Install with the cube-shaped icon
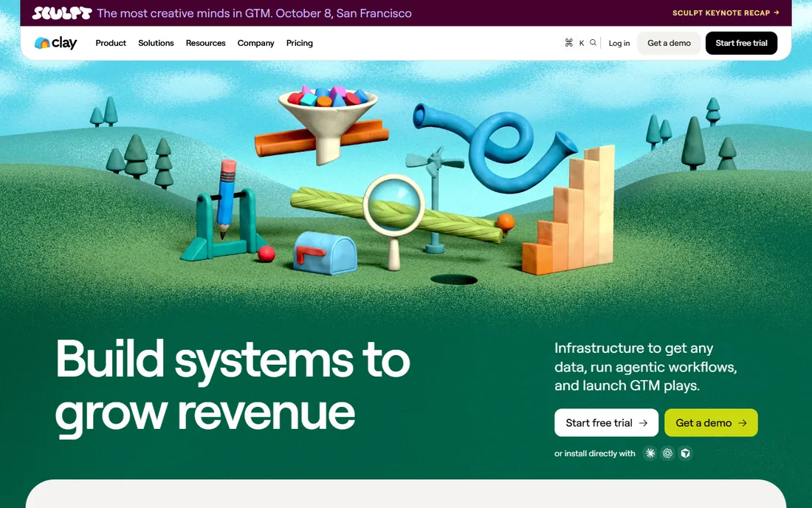The height and width of the screenshot is (508, 812). pos(685,453)
